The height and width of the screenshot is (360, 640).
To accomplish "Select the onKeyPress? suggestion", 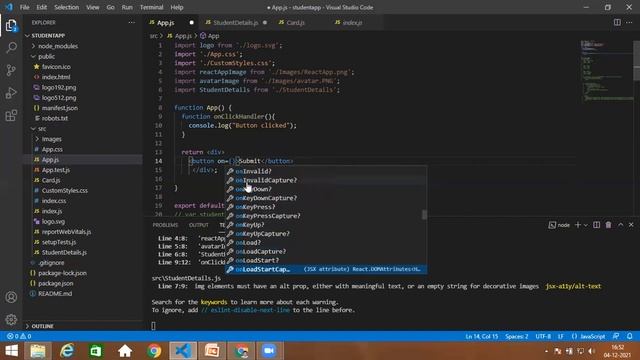I will tap(326, 207).
